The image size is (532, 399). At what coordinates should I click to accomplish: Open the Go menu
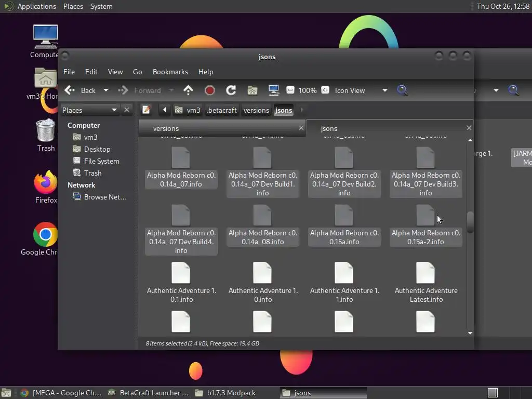click(x=137, y=72)
